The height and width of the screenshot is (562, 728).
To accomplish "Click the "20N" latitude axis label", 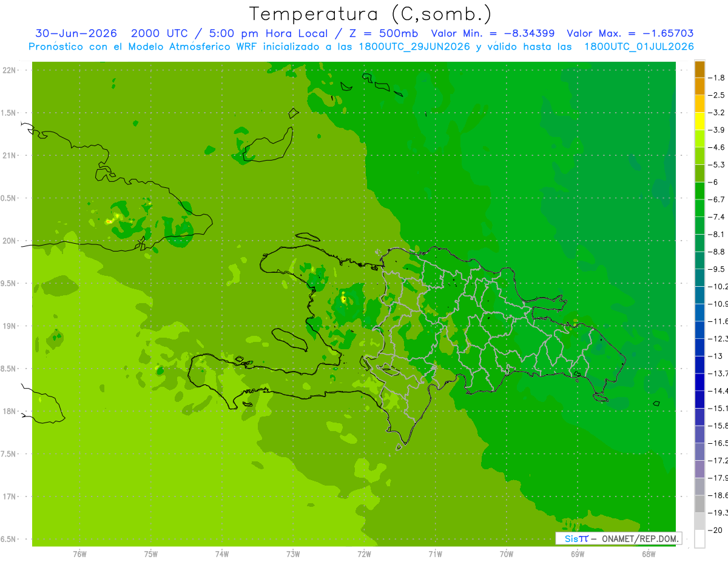I will (10, 241).
